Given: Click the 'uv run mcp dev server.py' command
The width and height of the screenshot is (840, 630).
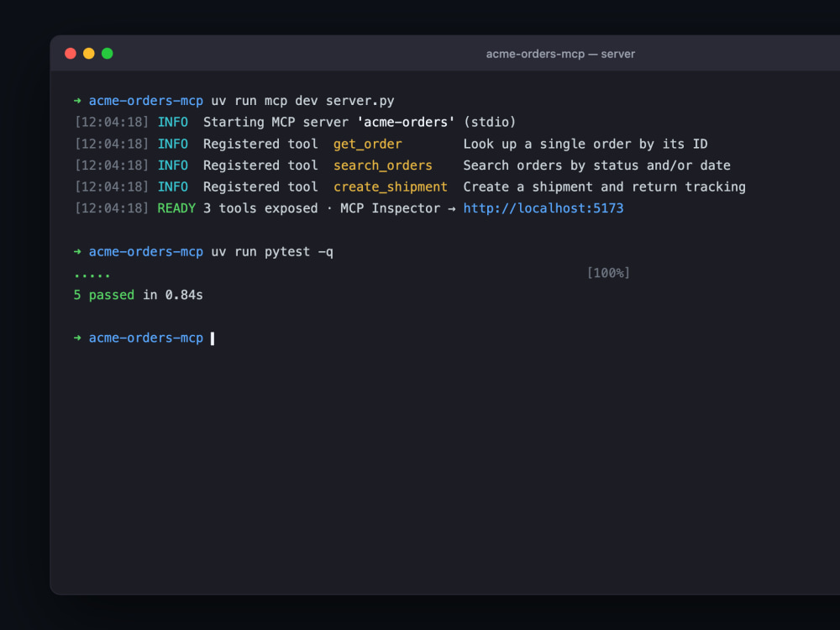Looking at the screenshot, I should (302, 101).
